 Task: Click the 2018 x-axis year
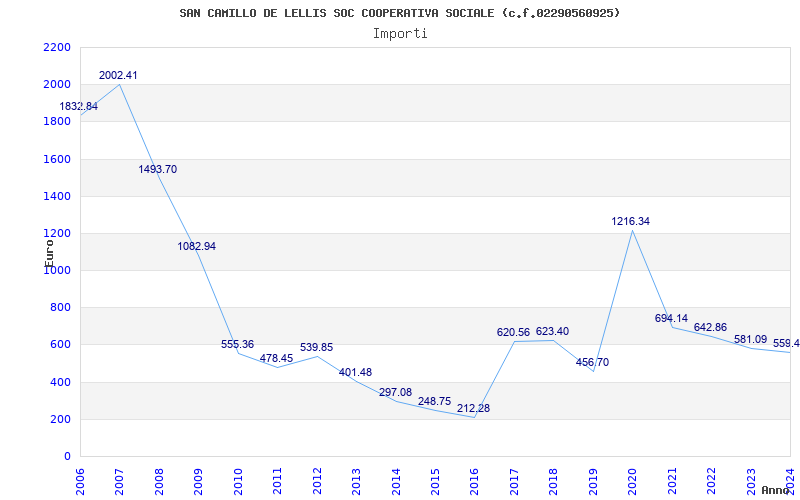(x=554, y=482)
